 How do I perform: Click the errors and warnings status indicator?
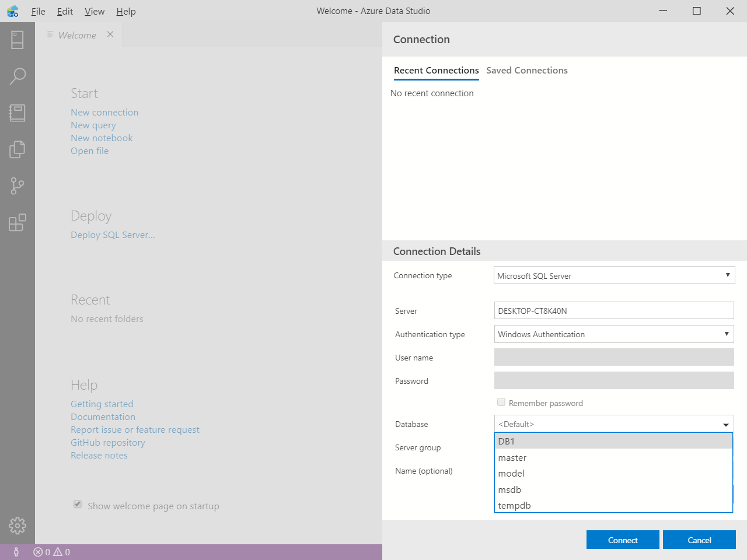pos(52,552)
